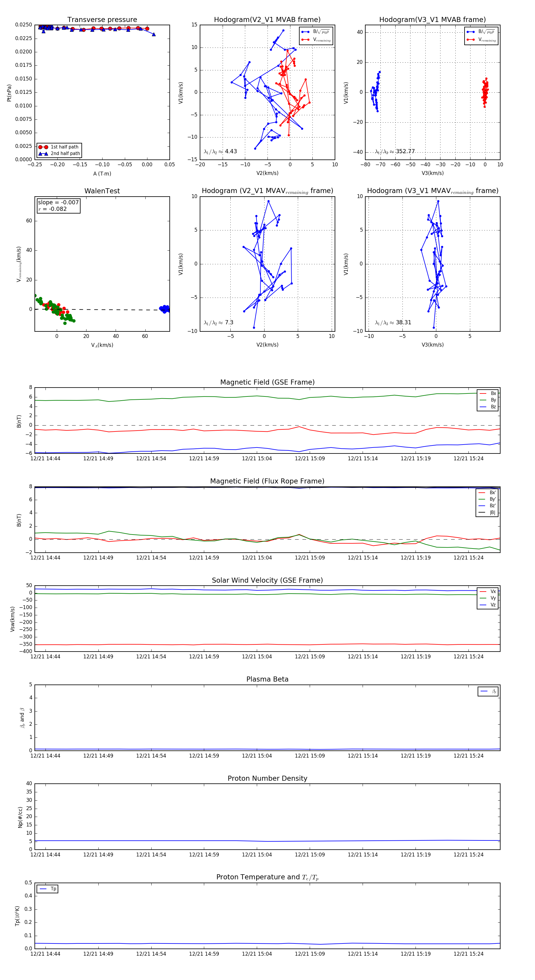Viewport: 535px width, 980px height.
Task: Click the 'V_A(km/s)' x-axis label in WalenTest
Action: point(102,345)
